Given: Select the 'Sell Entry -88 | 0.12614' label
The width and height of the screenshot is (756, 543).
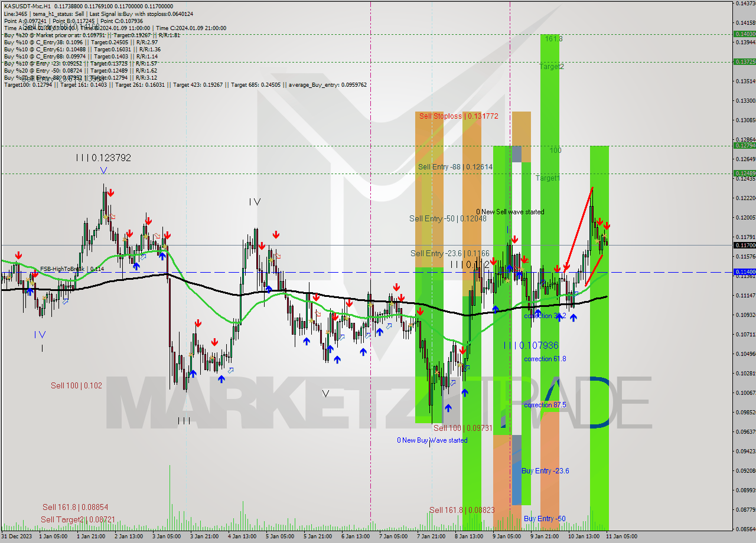Looking at the screenshot, I should click(x=455, y=167).
